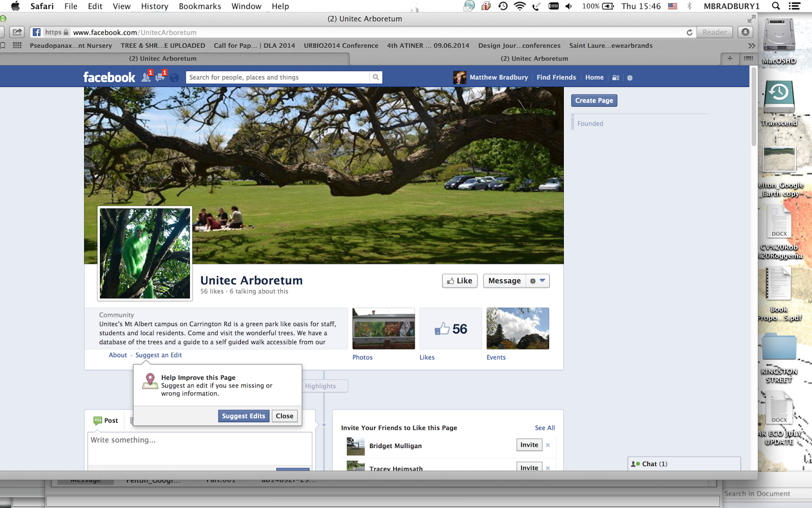Go to Find Friends
Image resolution: width=812 pixels, height=508 pixels.
[556, 77]
